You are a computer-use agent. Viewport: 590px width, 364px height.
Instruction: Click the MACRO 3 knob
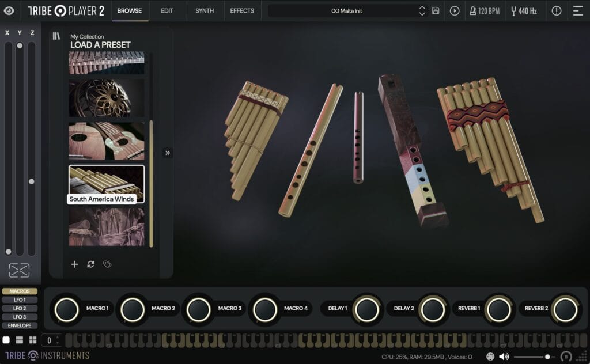(198, 310)
